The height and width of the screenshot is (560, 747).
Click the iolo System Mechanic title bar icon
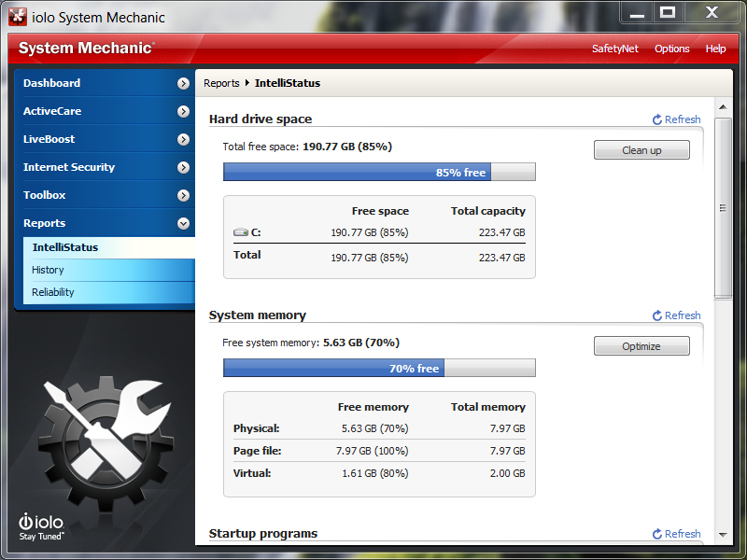click(17, 17)
